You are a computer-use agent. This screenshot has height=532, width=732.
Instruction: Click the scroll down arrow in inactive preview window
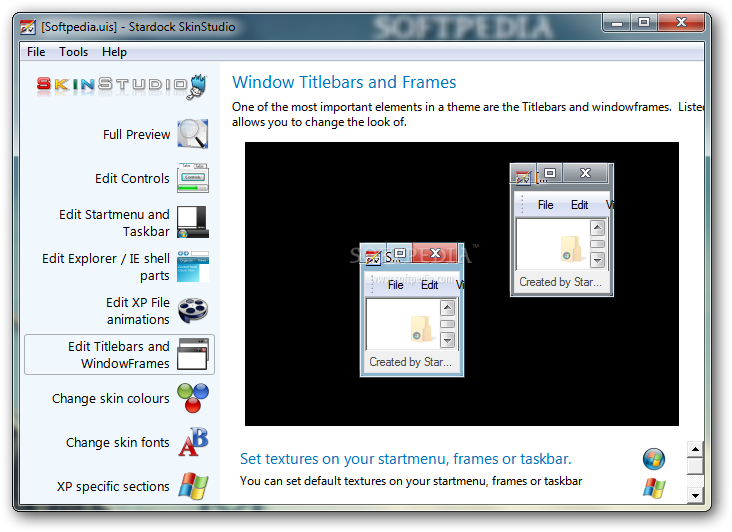point(597,260)
